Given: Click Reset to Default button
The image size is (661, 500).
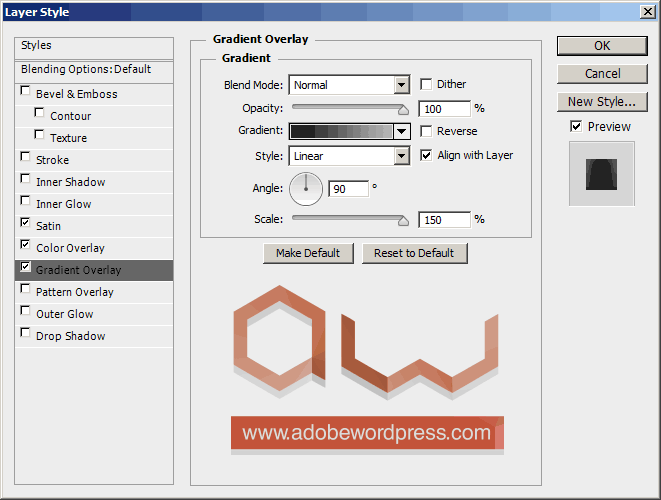Looking at the screenshot, I should [x=414, y=253].
